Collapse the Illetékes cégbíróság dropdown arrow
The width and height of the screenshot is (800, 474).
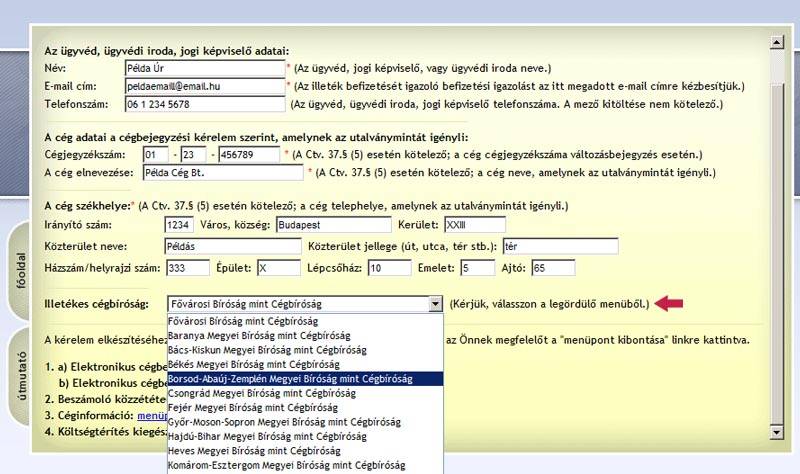click(x=434, y=304)
